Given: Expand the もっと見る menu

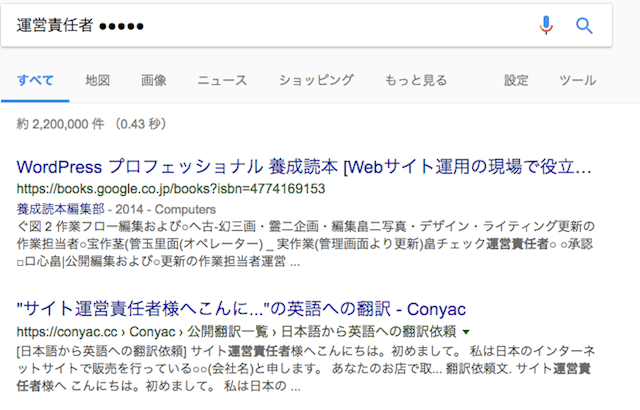Looking at the screenshot, I should point(416,80).
